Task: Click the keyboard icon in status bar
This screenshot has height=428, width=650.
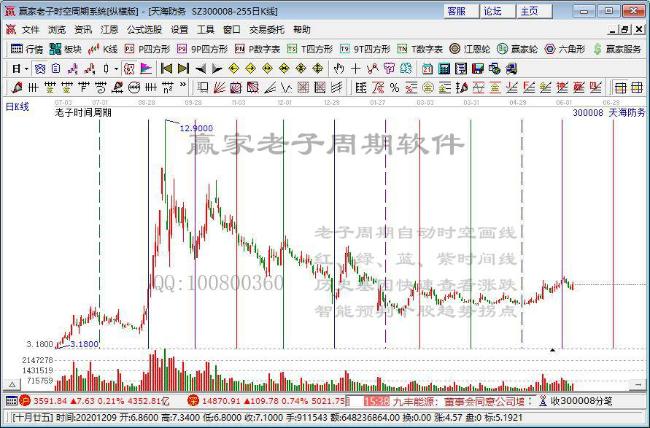Action: tap(11, 401)
